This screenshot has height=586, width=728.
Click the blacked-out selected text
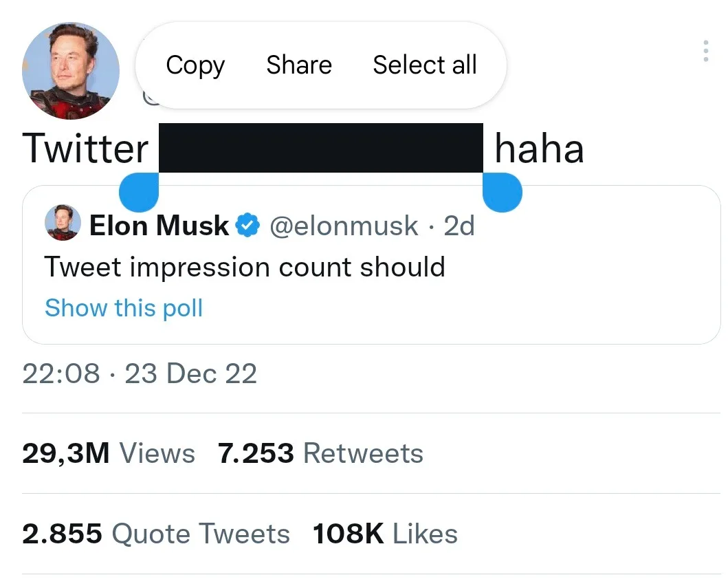320,148
